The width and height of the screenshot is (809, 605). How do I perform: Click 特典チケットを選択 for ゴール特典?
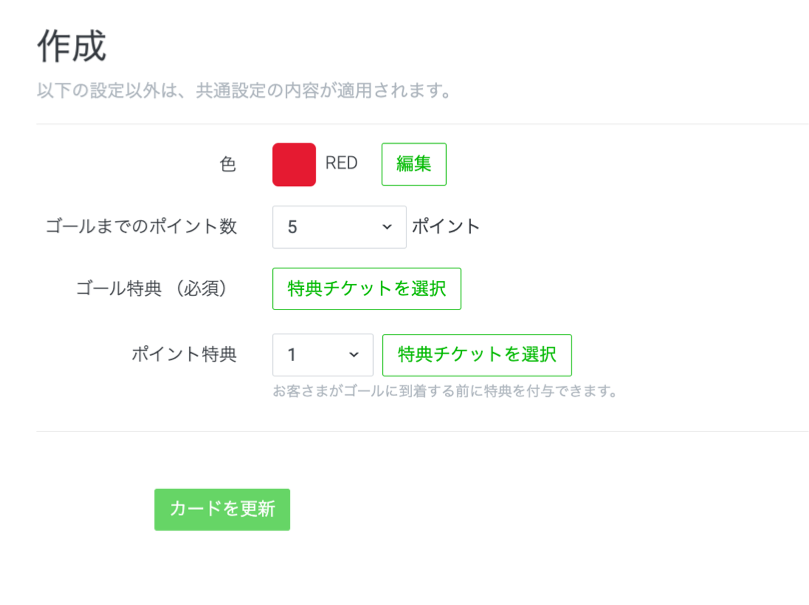[366, 289]
